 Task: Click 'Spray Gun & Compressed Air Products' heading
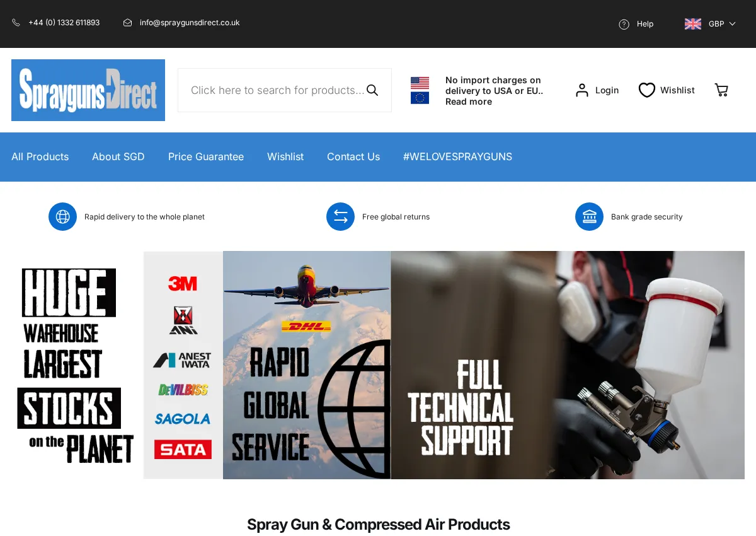(378, 525)
